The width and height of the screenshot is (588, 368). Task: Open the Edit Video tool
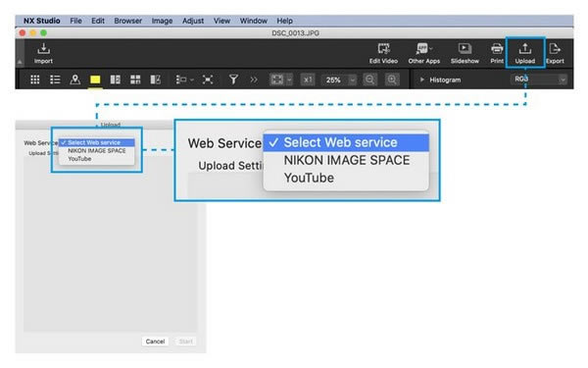tap(383, 53)
